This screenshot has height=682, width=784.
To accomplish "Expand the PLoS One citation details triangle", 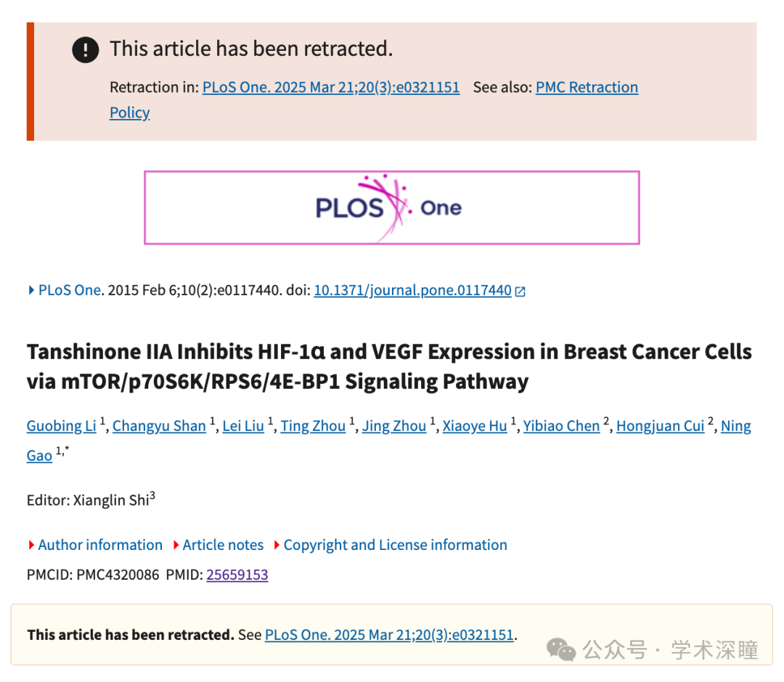I will [x=31, y=289].
